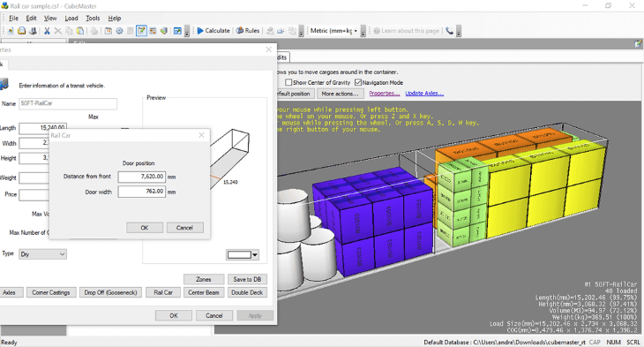Click OK in the Rail Car dialog
644x347 pixels.
[145, 228]
